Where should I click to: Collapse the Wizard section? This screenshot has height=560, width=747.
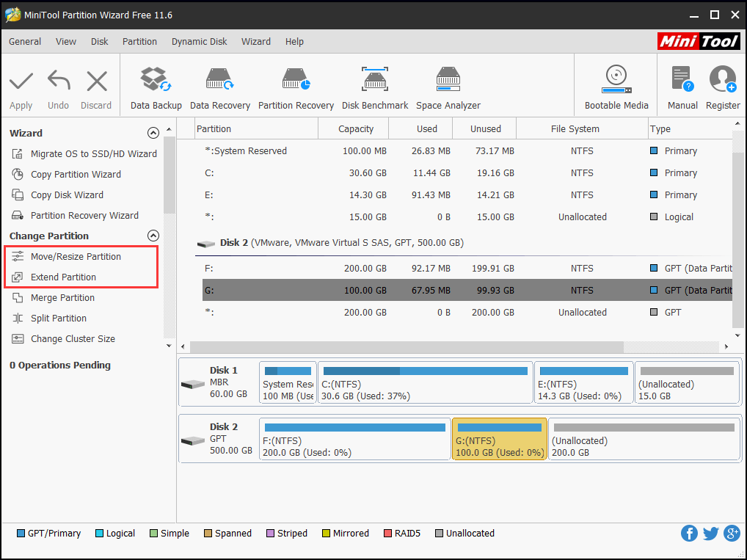(x=153, y=133)
